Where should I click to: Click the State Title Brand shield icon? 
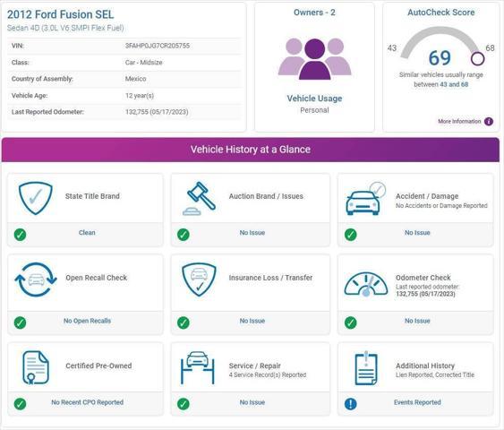coord(35,198)
